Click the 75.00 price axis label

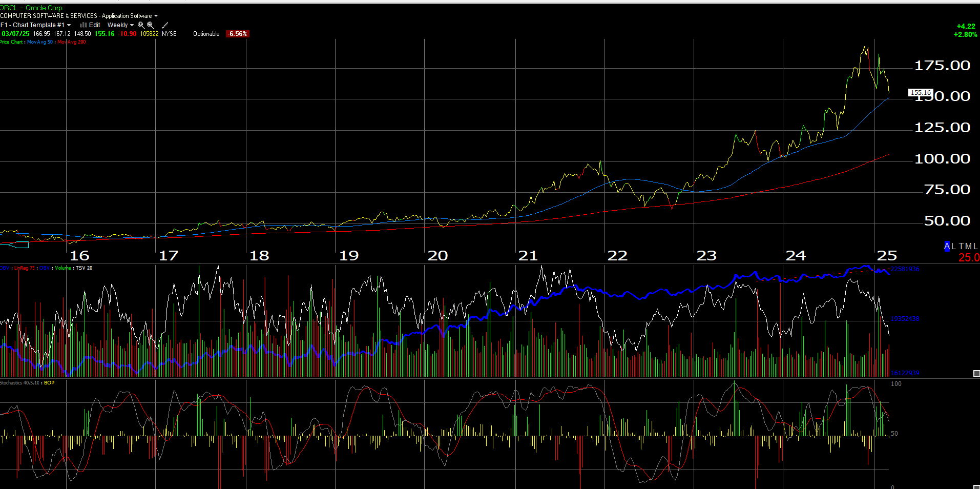pyautogui.click(x=947, y=190)
